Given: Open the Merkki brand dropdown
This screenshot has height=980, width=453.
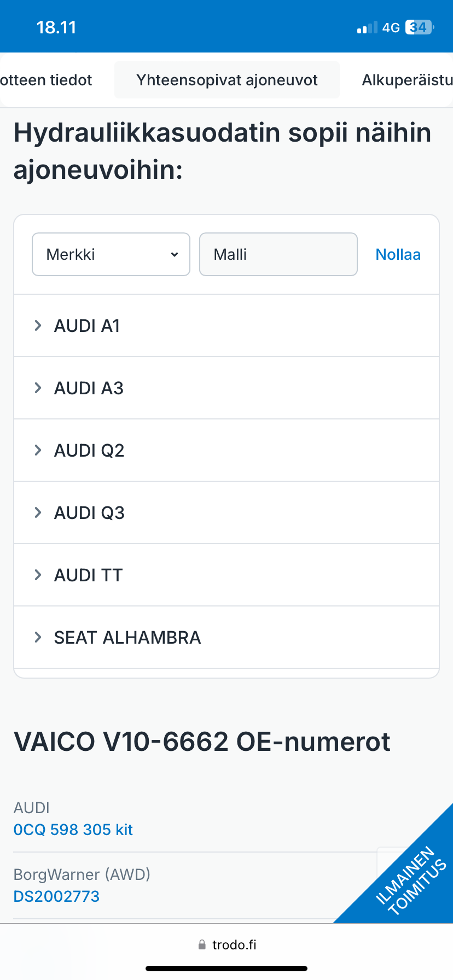Looking at the screenshot, I should coord(111,254).
